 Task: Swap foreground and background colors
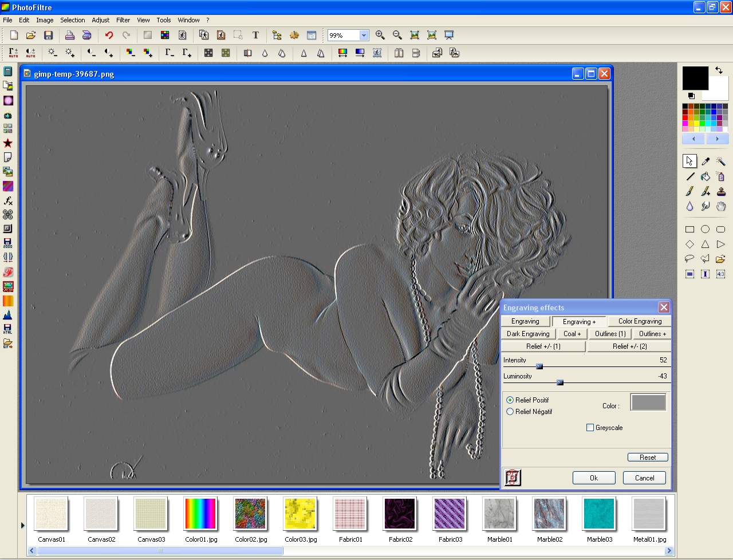tap(719, 70)
